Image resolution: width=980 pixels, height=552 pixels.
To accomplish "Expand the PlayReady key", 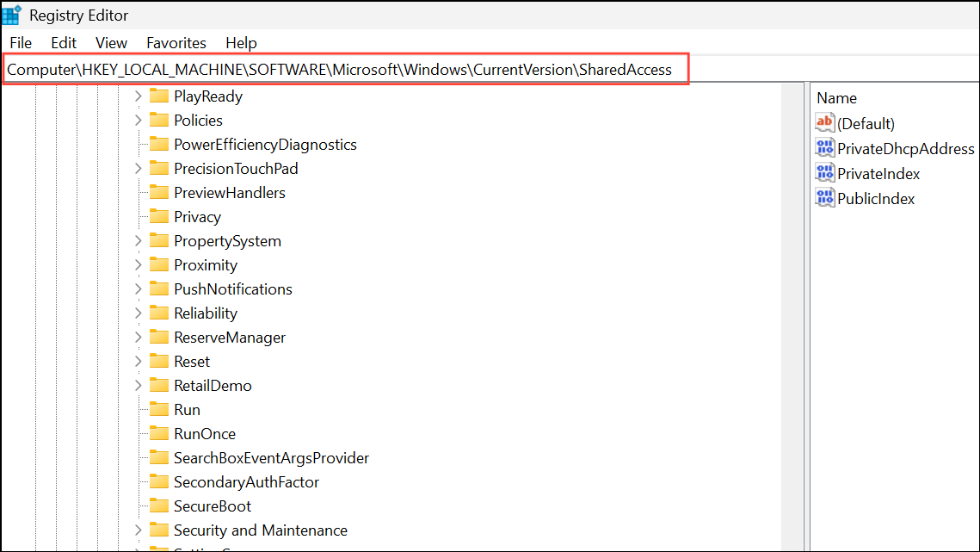I will point(139,96).
